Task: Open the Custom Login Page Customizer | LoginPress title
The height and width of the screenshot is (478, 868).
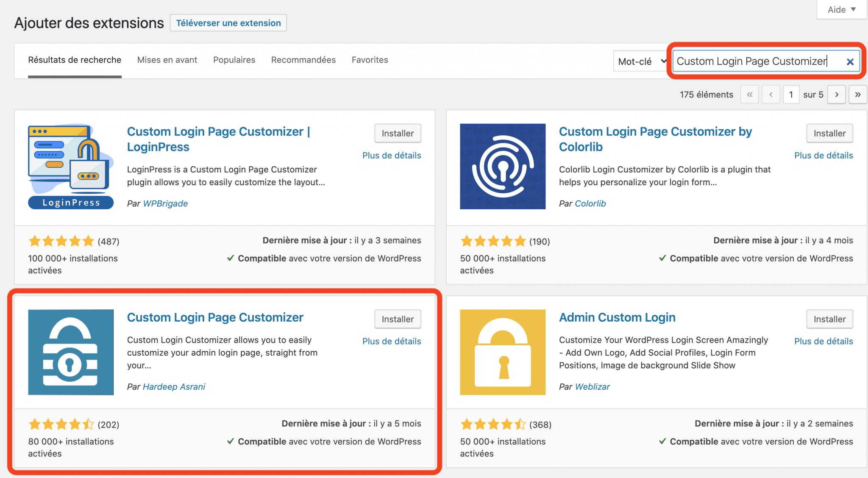Action: [x=219, y=139]
